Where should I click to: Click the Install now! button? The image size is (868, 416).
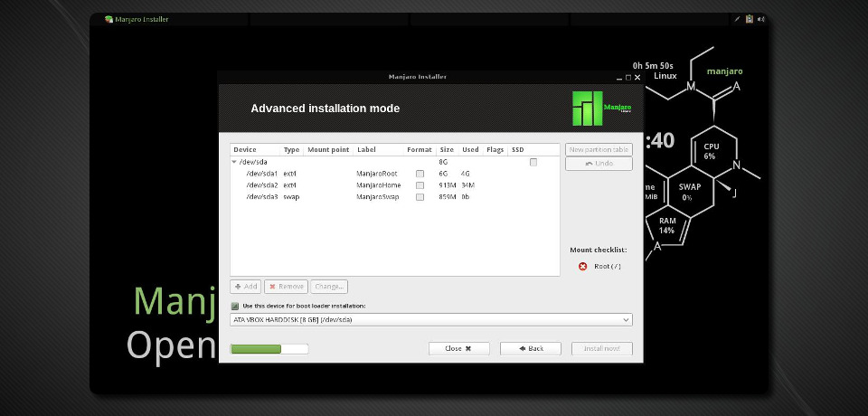[602, 348]
